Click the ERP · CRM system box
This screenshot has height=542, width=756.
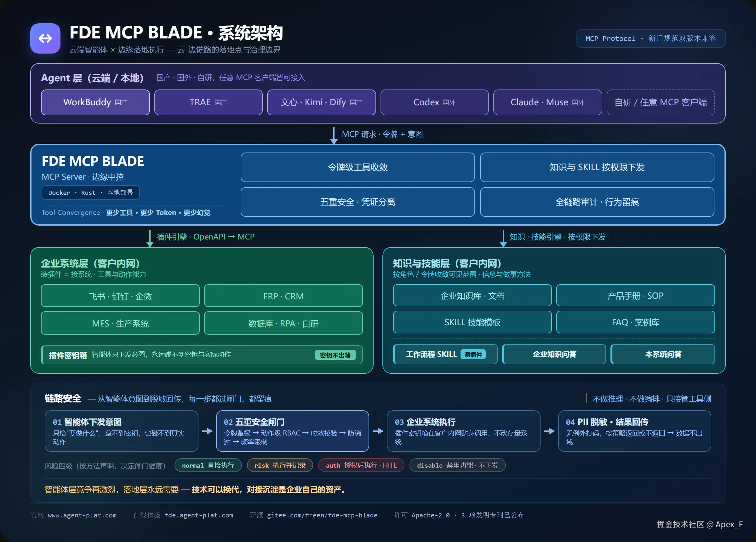(x=283, y=296)
